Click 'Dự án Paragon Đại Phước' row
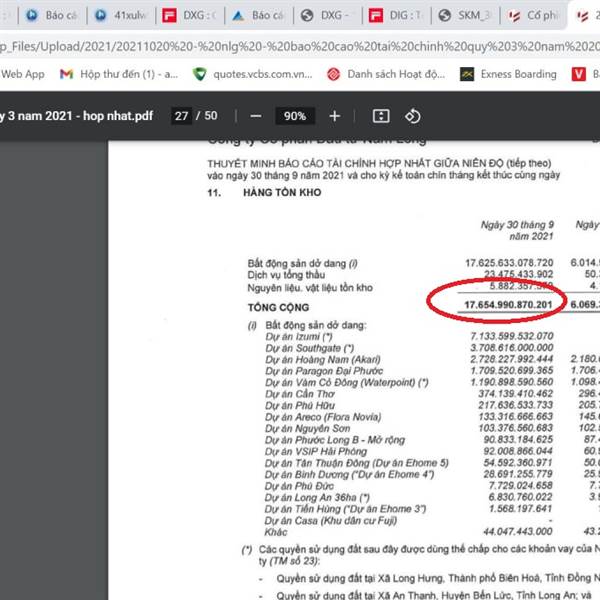The image size is (600, 600). (324, 371)
